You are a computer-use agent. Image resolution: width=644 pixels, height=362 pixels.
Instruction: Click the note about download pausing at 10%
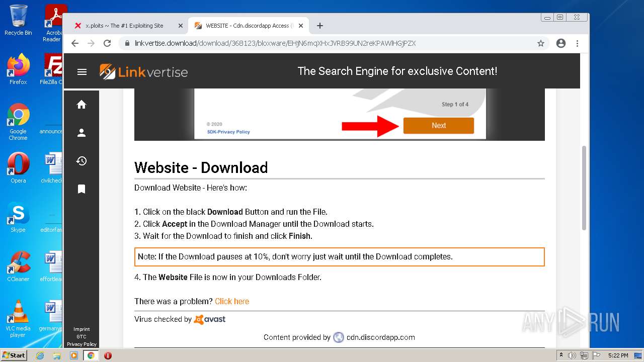click(339, 256)
